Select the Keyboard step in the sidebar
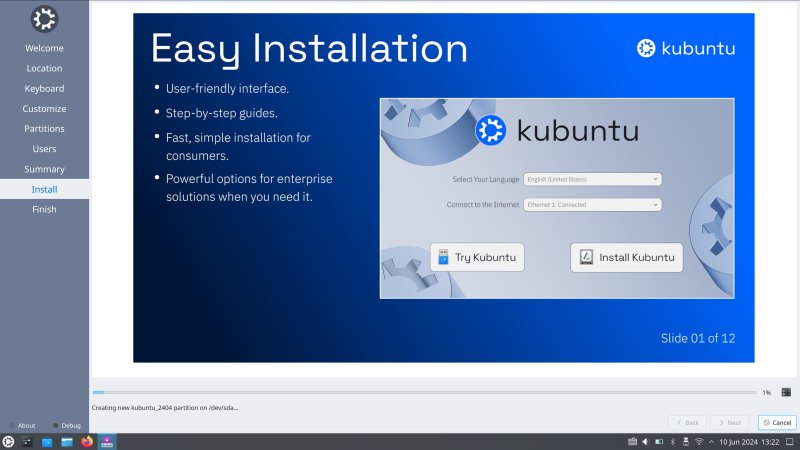 tap(44, 88)
